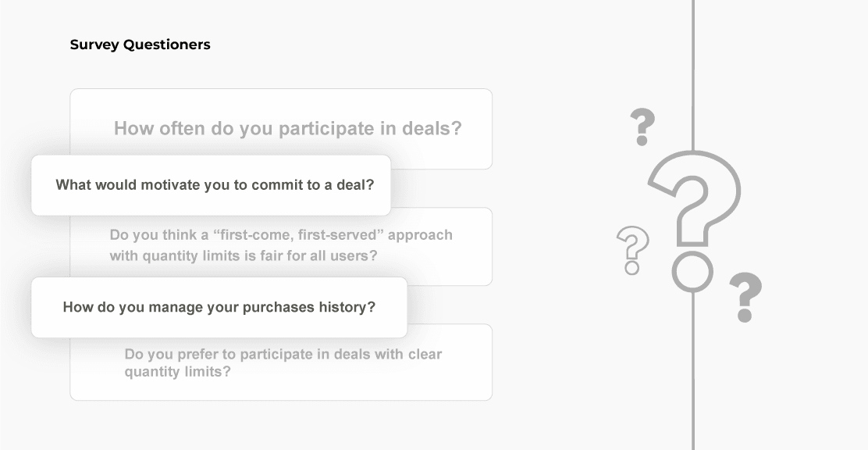Select "What would motivate you to commit" card
Viewport: 868px width, 450px height.
click(211, 185)
